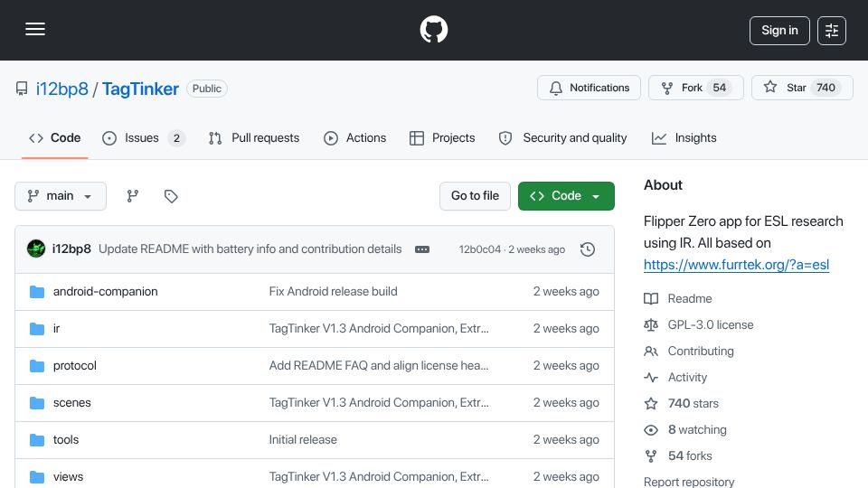The width and height of the screenshot is (868, 488).
Task: Expand the main branch dropdown
Action: click(61, 196)
